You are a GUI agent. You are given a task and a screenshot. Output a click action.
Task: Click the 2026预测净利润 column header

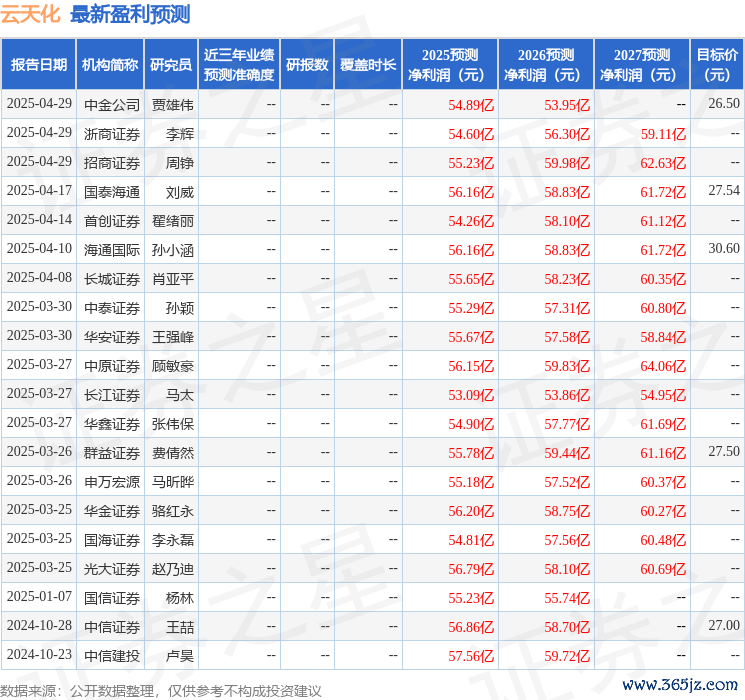click(x=546, y=65)
